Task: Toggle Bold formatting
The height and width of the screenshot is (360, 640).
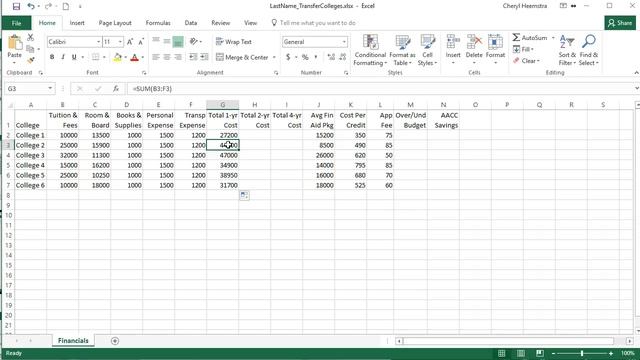Action: click(52, 57)
